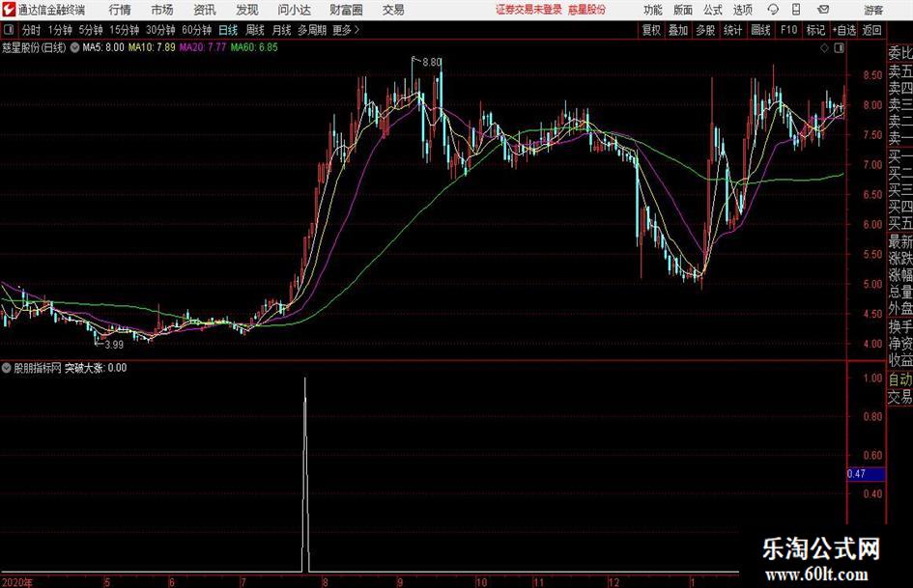Click the 统计 statistics toolbar button
The width and height of the screenshot is (913, 588).
732,30
